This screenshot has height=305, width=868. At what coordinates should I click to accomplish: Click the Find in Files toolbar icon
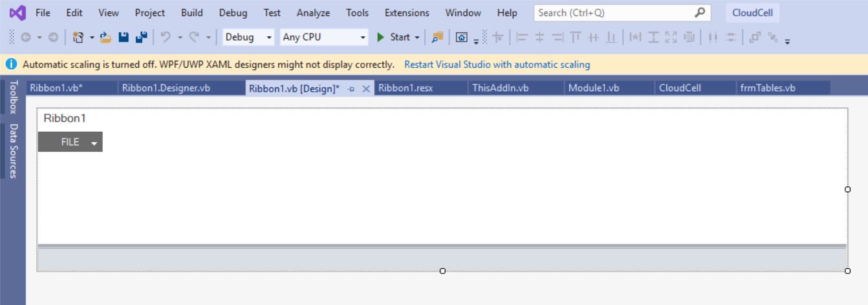coord(438,37)
